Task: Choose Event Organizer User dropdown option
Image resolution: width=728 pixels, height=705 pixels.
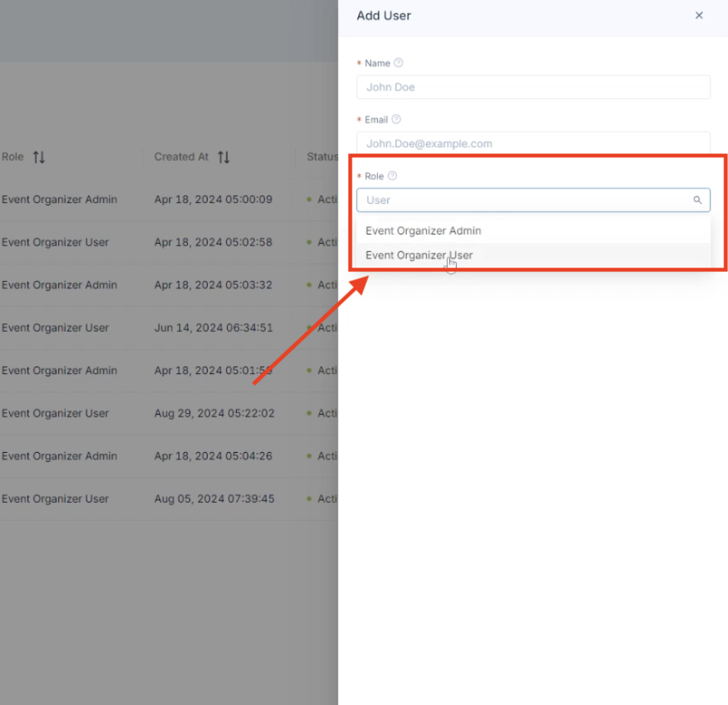Action: [419, 255]
